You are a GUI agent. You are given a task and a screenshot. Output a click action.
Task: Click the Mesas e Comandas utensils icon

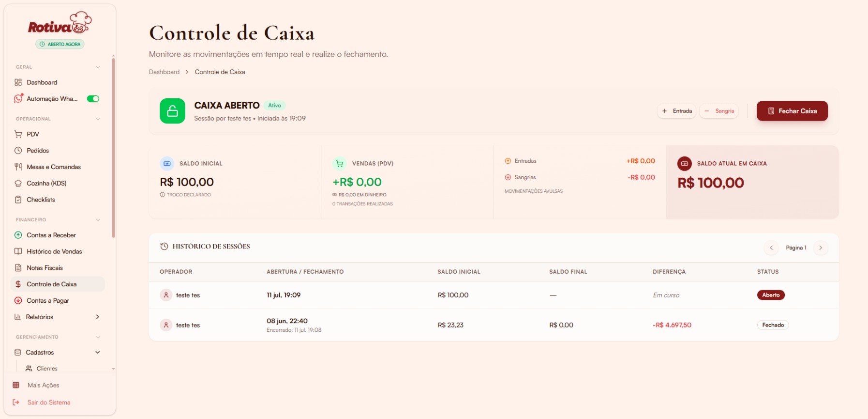[x=18, y=167]
